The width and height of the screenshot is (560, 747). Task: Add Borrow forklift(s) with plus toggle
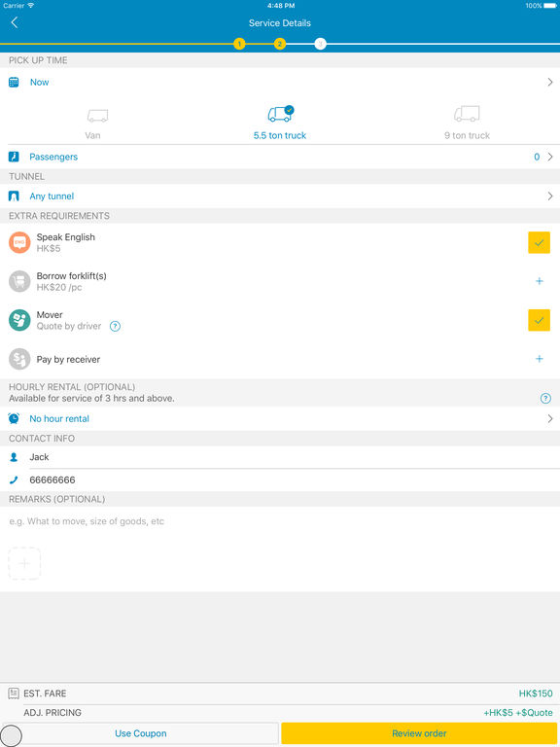pos(540,281)
